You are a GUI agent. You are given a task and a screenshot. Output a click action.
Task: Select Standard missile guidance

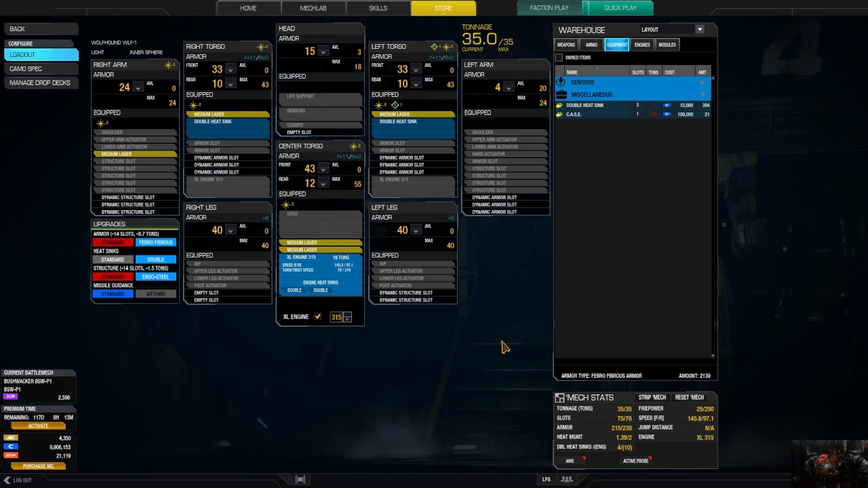pyautogui.click(x=113, y=294)
